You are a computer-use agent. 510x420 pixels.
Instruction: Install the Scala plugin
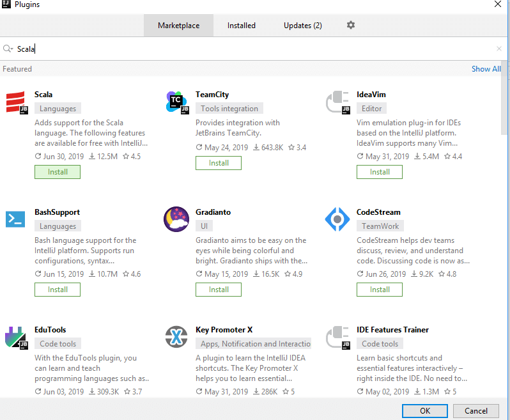[58, 172]
